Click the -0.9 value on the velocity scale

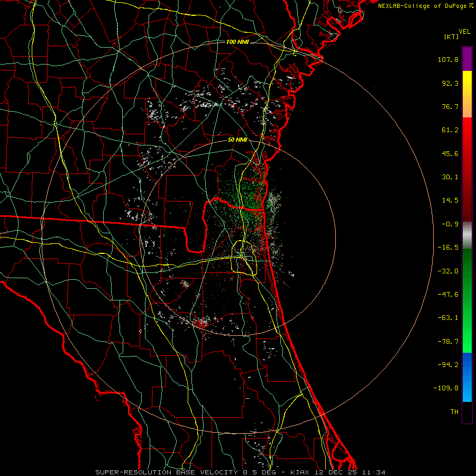click(450, 224)
